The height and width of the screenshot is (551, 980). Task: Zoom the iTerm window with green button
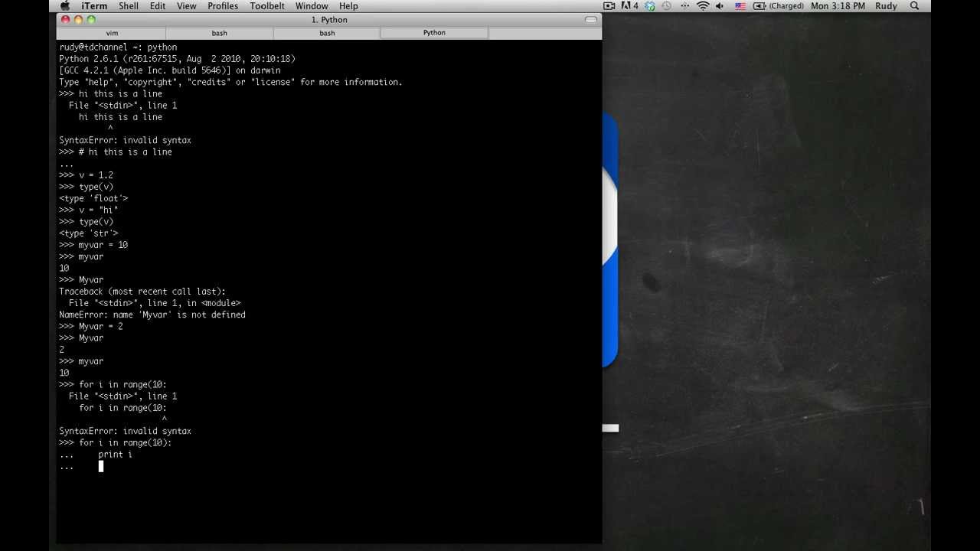click(x=91, y=20)
